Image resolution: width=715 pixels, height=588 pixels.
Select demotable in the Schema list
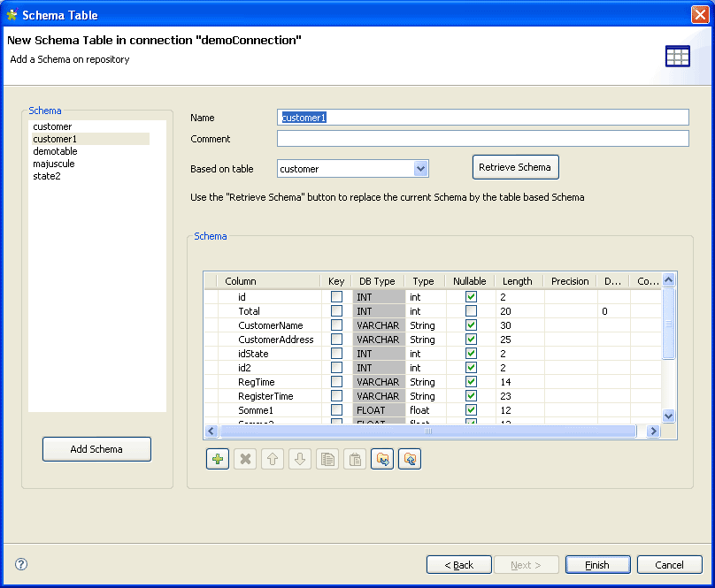[x=55, y=151]
